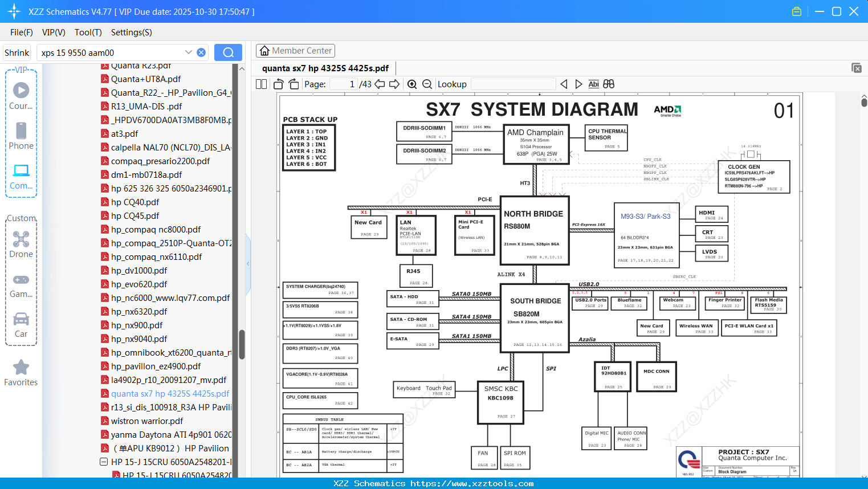Toggle the Abi whole-word match icon
The height and width of the screenshot is (489, 868).
point(593,84)
